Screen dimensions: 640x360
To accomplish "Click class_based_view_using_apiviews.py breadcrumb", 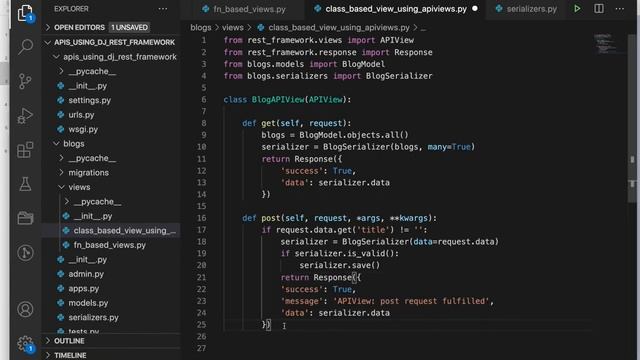I will point(339,27).
